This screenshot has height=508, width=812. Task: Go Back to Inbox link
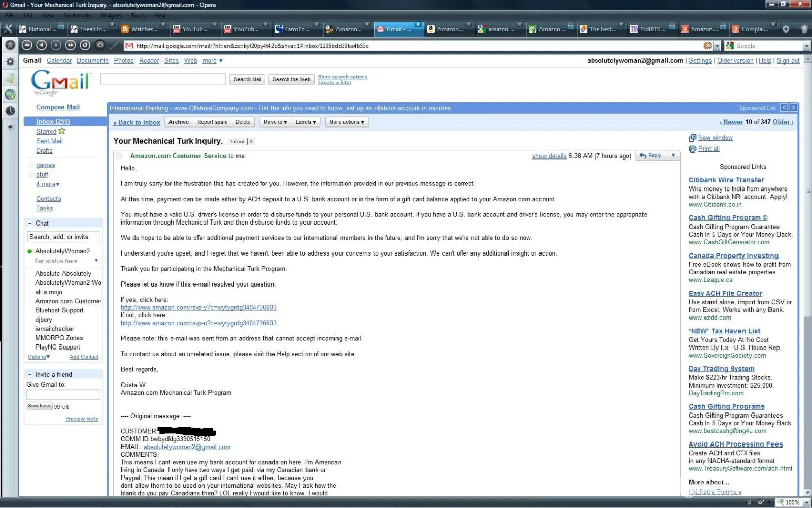click(x=137, y=122)
